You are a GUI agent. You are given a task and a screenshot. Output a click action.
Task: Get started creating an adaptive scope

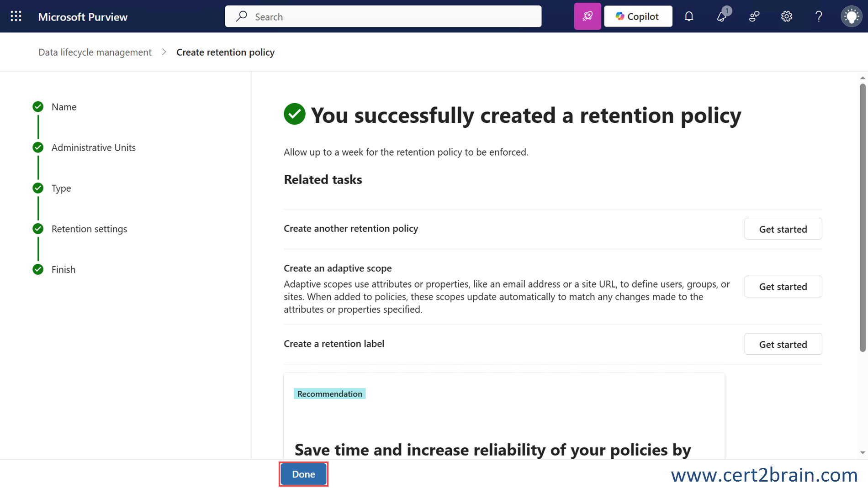[x=783, y=287]
